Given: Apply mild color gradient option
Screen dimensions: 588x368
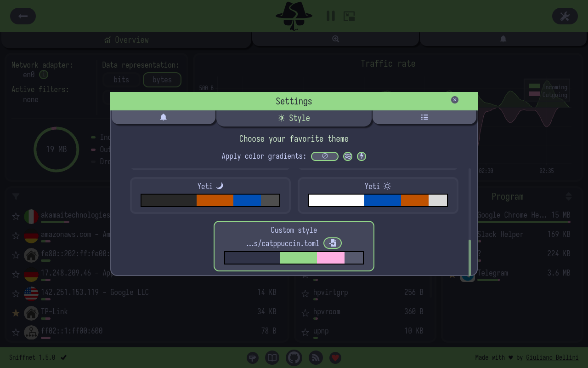Looking at the screenshot, I should (348, 156).
